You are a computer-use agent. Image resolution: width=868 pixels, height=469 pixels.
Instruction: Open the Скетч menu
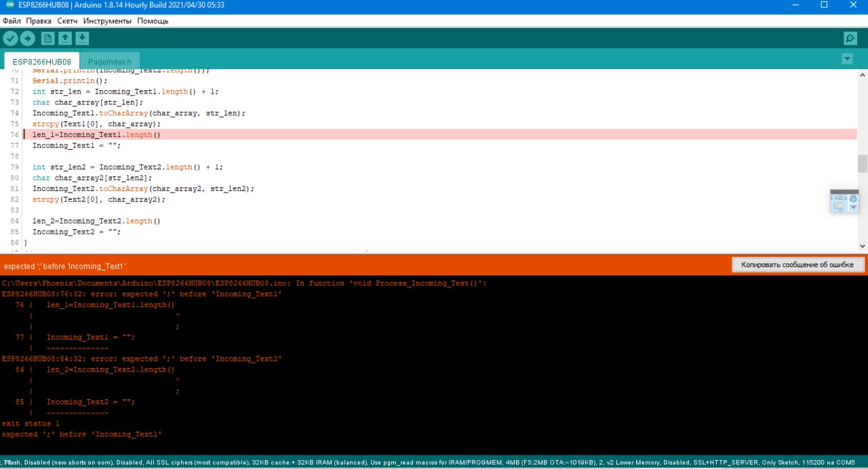(x=68, y=21)
